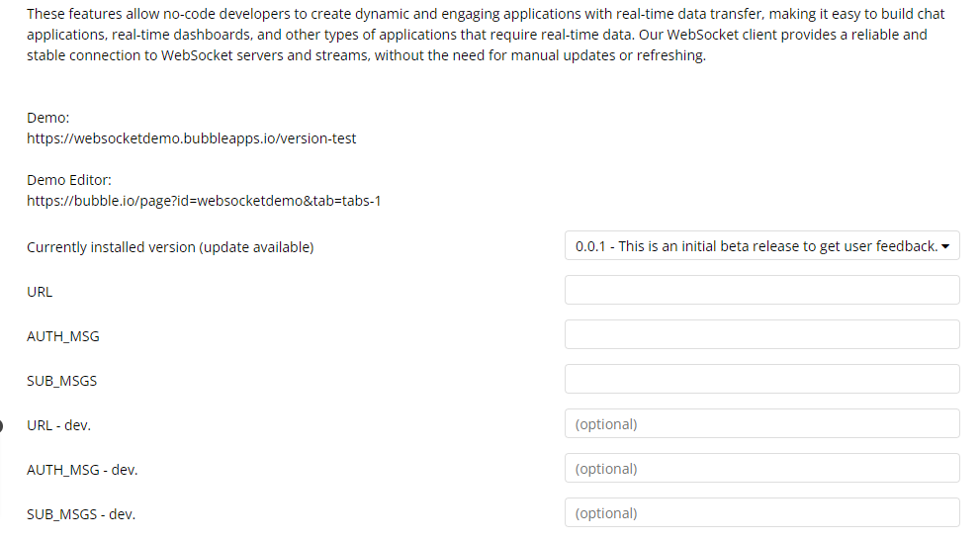Click the "AUTH_MSG" field label text
Viewport: 980px width, 542px height.
pyautogui.click(x=63, y=336)
